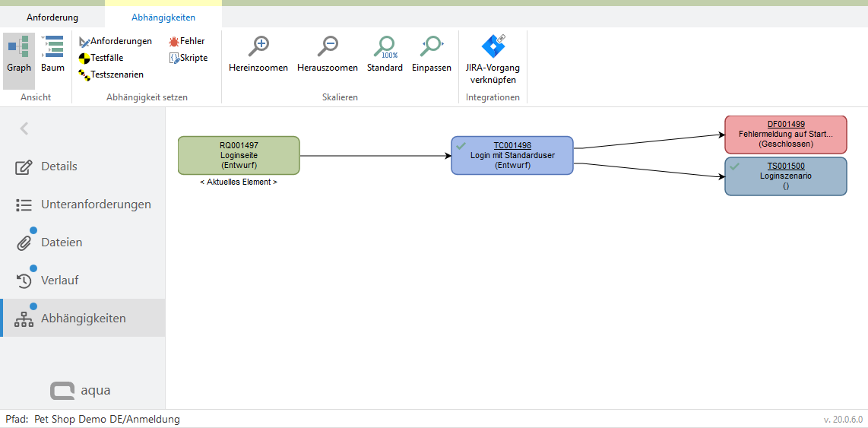Viewport: 868px width, 428px height.
Task: Add Anforderungen dependency
Action: click(116, 41)
